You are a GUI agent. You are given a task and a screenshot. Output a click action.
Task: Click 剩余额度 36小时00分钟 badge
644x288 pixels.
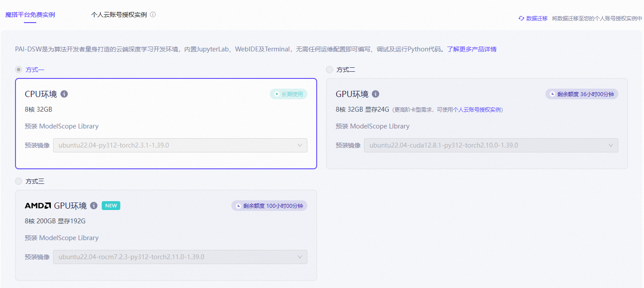(582, 94)
